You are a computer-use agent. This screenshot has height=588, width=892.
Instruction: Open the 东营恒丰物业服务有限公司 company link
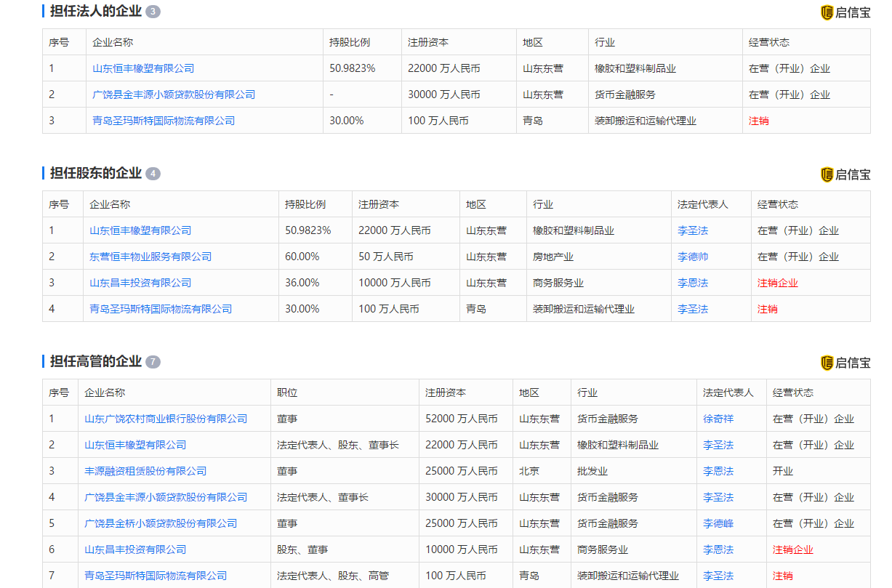tap(150, 257)
